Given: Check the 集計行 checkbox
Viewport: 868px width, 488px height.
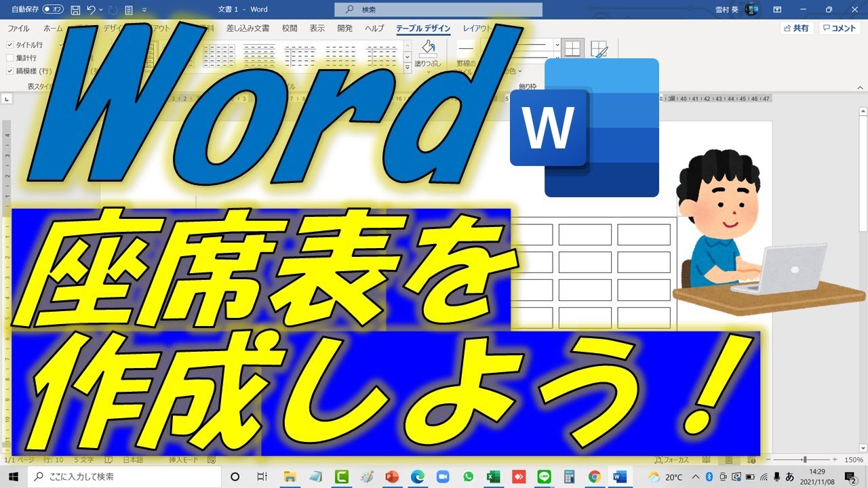Looking at the screenshot, I should [9, 58].
